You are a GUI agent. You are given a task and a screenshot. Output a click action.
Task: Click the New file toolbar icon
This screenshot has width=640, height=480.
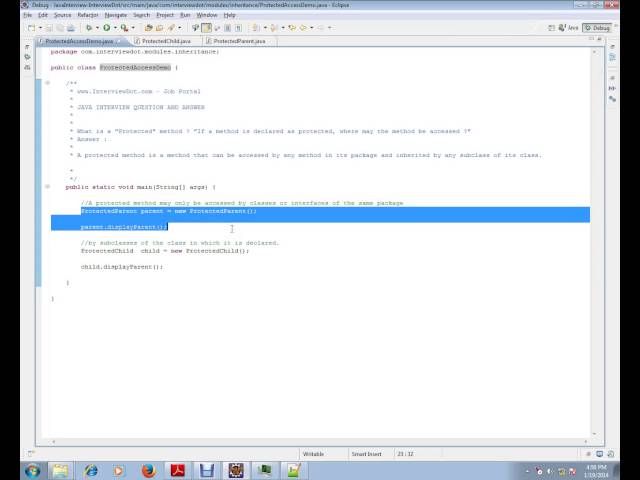coord(31,28)
